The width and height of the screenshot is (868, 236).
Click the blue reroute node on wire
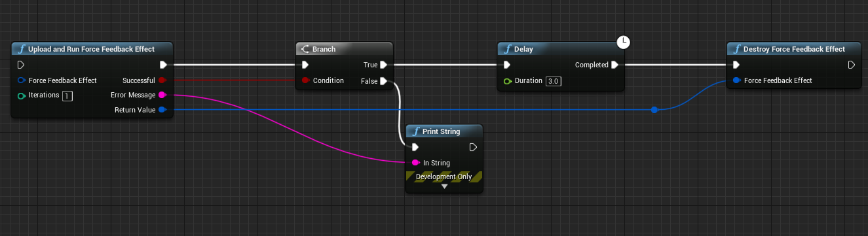[654, 110]
